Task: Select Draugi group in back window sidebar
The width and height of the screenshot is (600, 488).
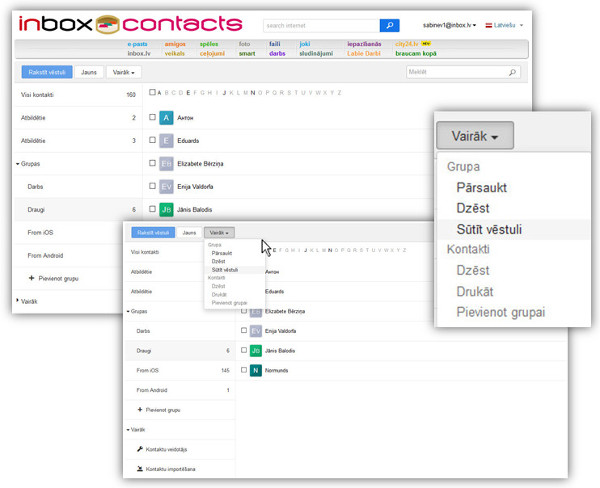Action: pyautogui.click(x=78, y=209)
